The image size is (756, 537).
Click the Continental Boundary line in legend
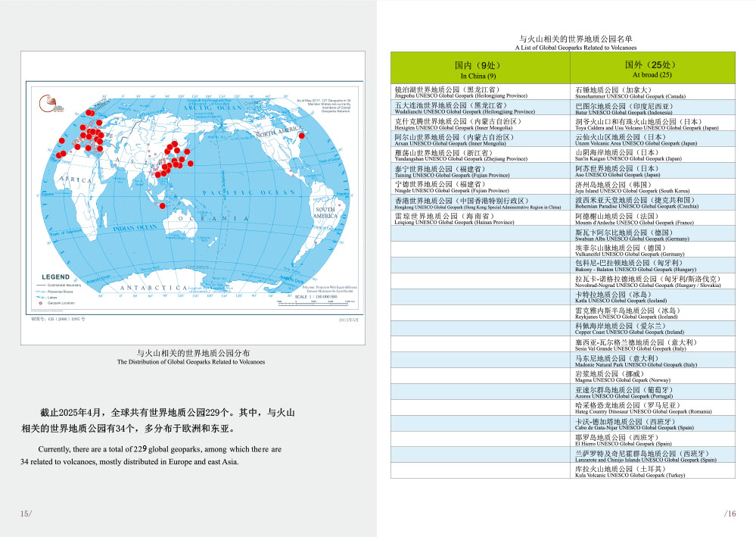coord(41,285)
